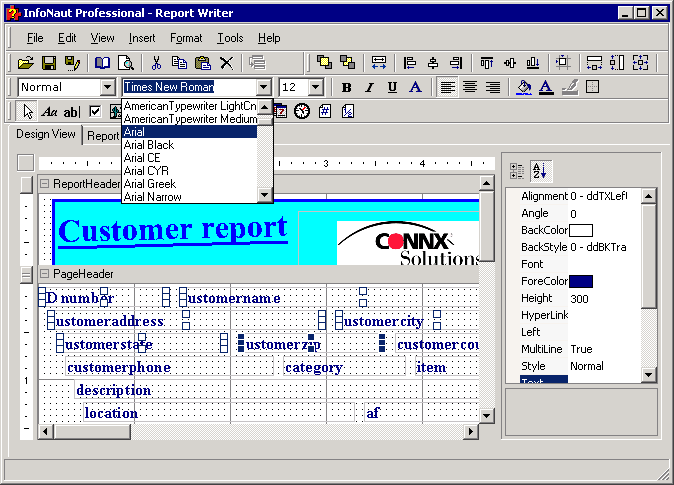Align control middles vertically
This screenshot has height=485, width=674.
[510, 63]
